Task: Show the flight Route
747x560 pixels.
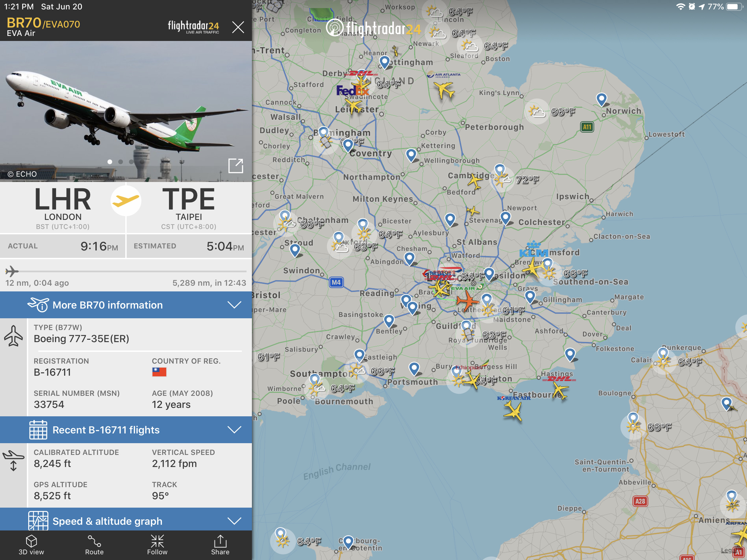Action: pos(94,545)
